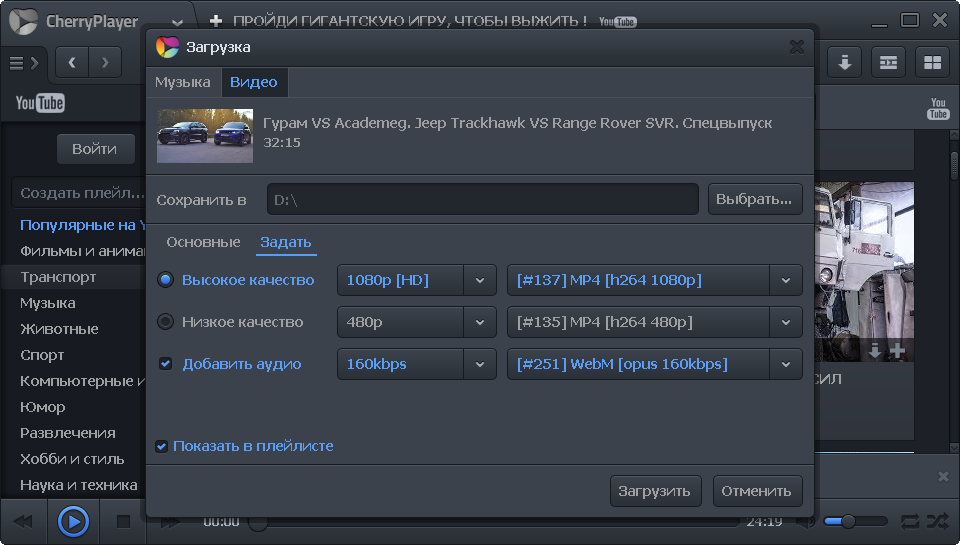Click the Выбрать... browse button

[755, 199]
